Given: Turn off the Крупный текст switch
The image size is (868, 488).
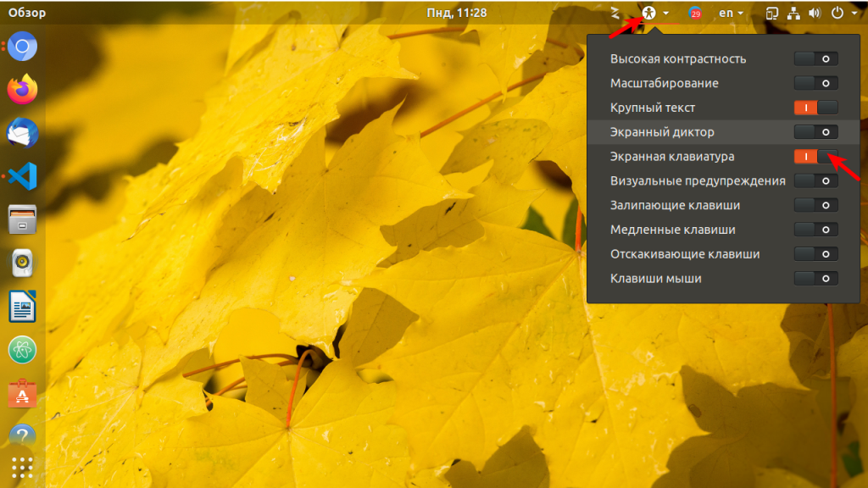Looking at the screenshot, I should point(815,108).
